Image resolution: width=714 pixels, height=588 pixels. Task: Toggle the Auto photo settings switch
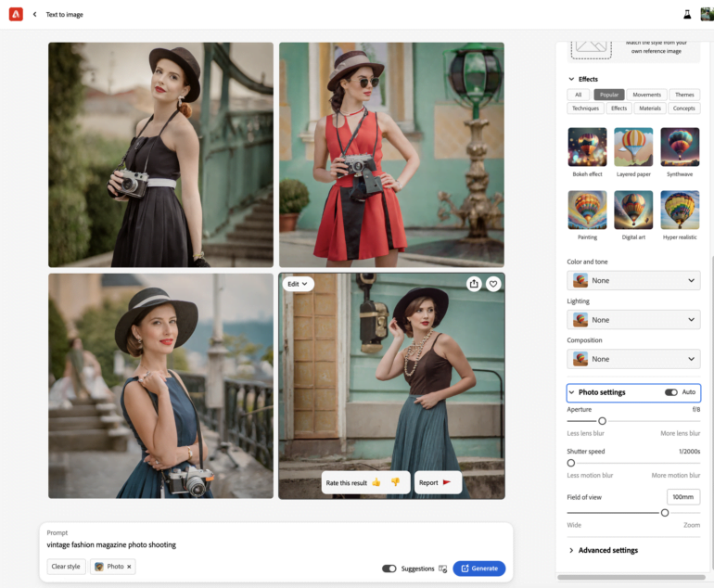pos(670,392)
